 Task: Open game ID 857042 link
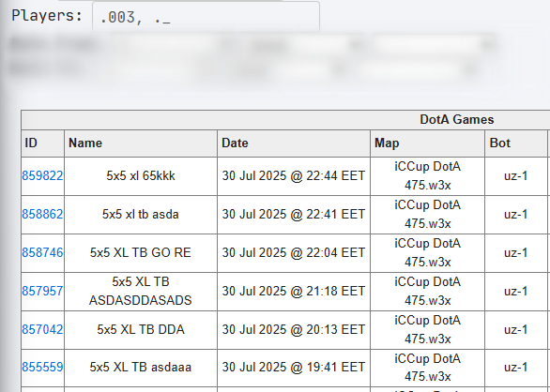(x=42, y=329)
